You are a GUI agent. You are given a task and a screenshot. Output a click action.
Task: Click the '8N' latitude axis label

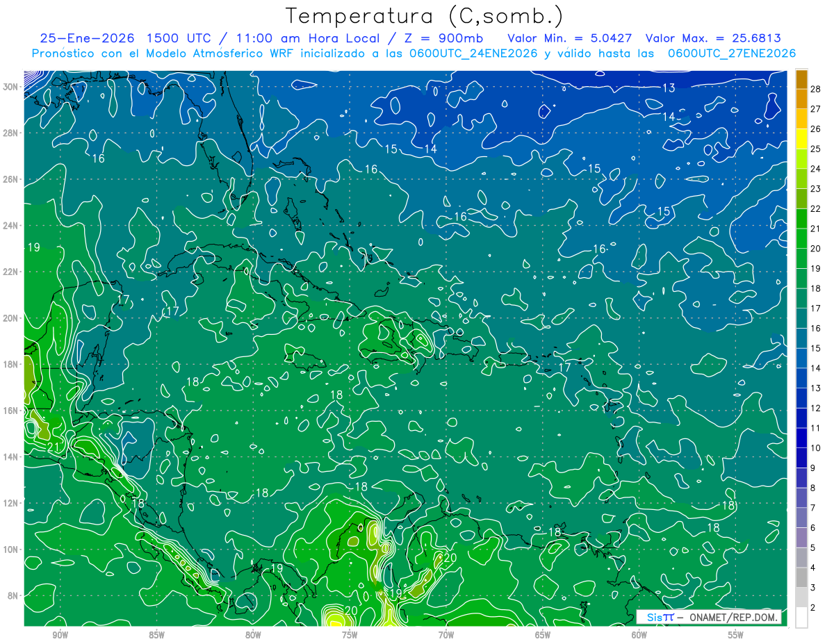13,595
